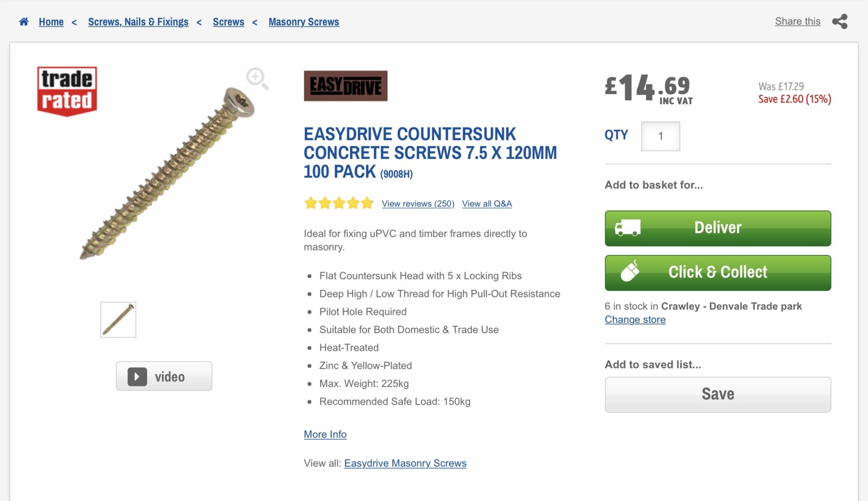The width and height of the screenshot is (868, 501).
Task: Open Screws, Nails & Fixings category
Action: [x=138, y=22]
